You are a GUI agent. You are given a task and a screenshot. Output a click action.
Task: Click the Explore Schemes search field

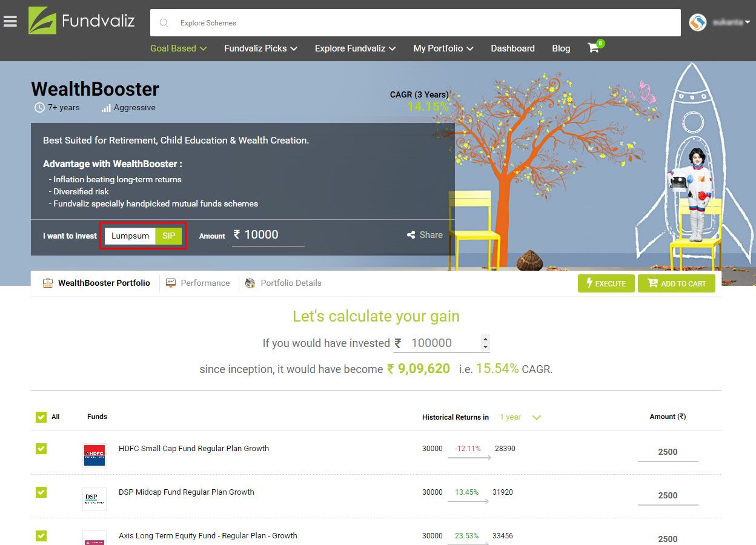click(x=416, y=23)
